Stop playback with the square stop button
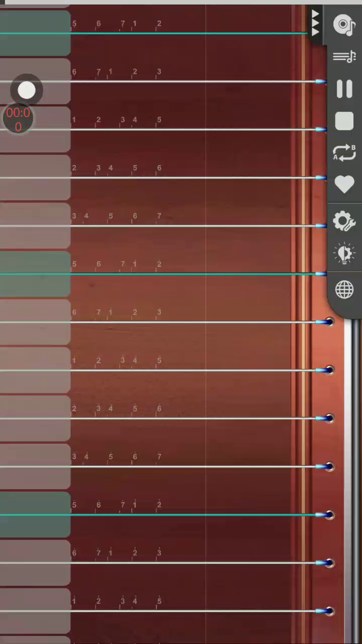 click(x=344, y=121)
